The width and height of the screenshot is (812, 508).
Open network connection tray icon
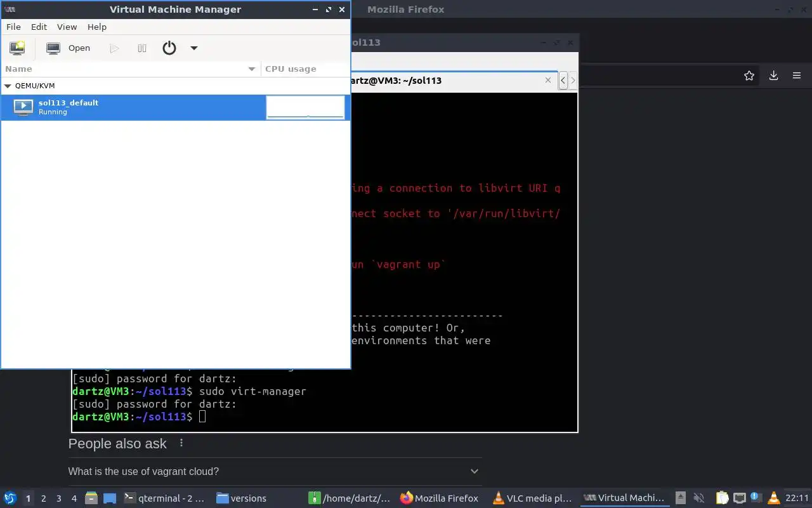(x=739, y=498)
